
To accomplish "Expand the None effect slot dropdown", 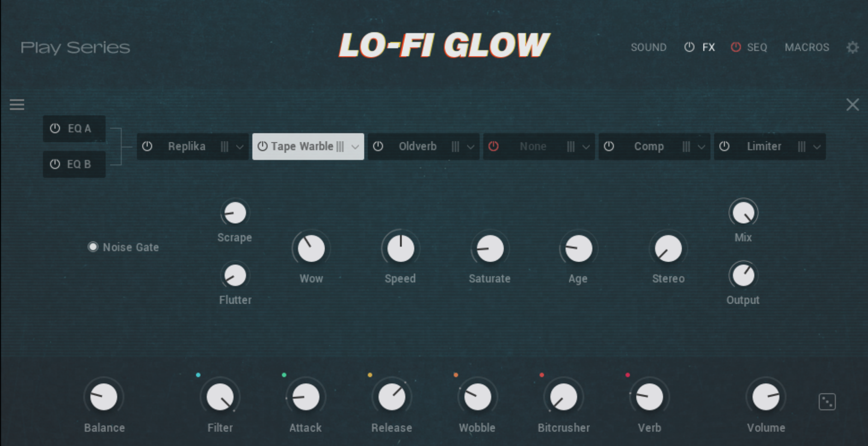I will coord(586,146).
